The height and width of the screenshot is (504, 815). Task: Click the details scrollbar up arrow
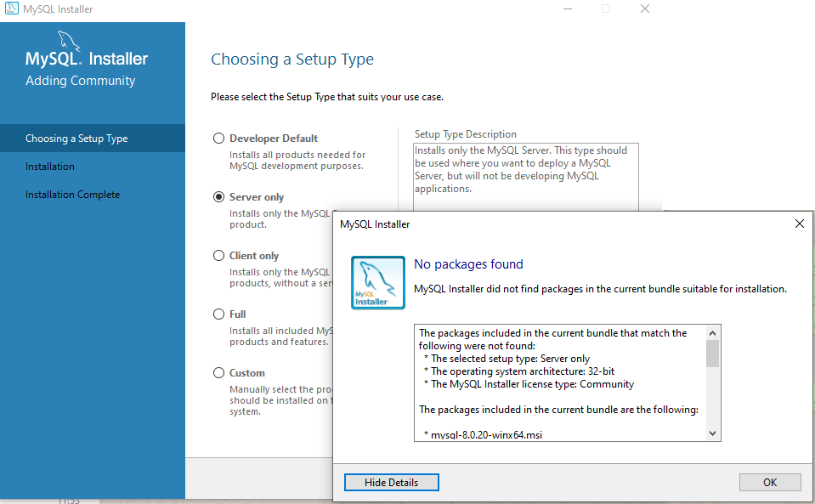coord(713,333)
